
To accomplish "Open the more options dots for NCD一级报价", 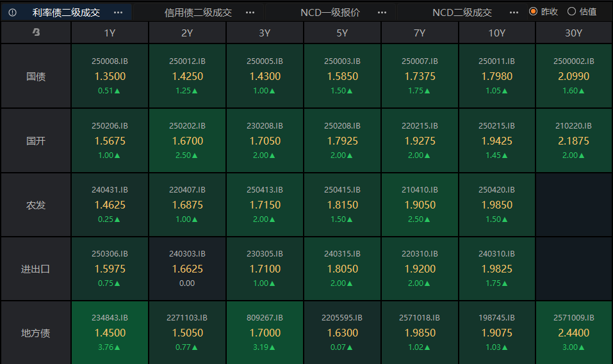I will click(x=382, y=13).
